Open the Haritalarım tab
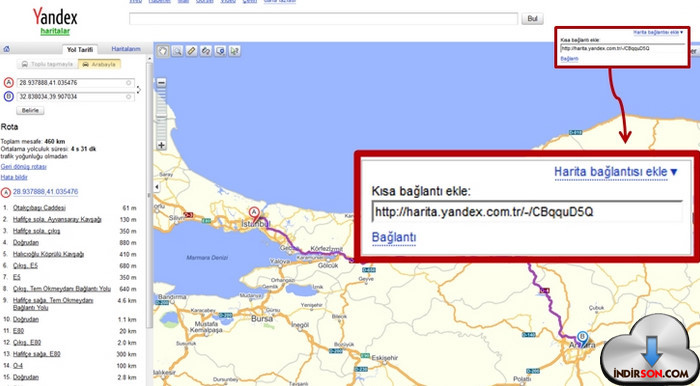Image resolution: width=700 pixels, height=386 pixels. pyautogui.click(x=126, y=49)
